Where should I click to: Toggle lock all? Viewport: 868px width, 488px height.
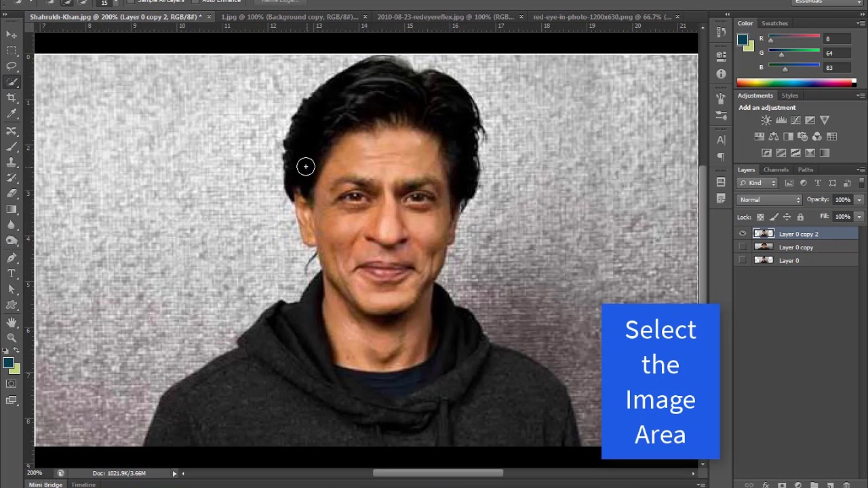(x=800, y=217)
